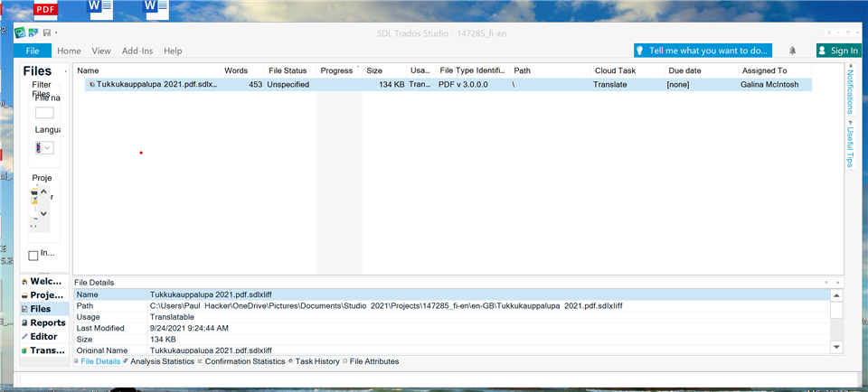Open quick access toolbar customize dropdown dot
The image size is (868, 392).
56,33
